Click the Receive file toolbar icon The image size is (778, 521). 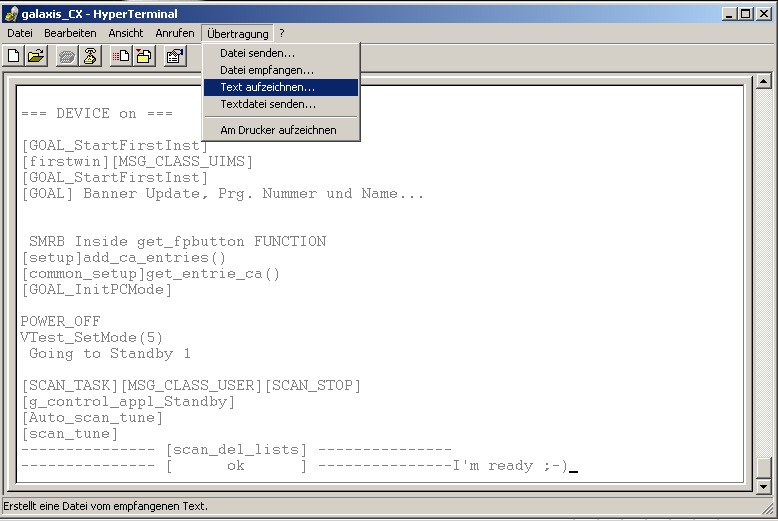coord(144,56)
